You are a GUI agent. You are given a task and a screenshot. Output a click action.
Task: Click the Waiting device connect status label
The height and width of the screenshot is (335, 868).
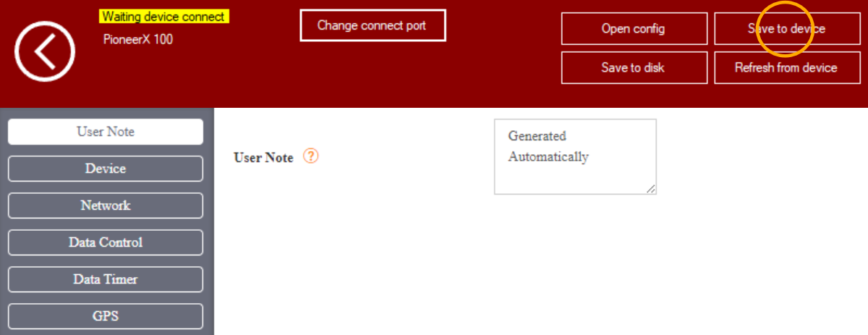click(165, 17)
